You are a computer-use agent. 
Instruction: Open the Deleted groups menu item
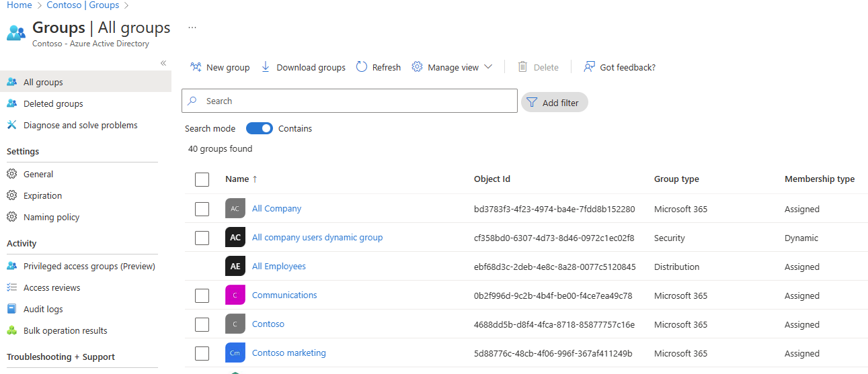coord(85,103)
